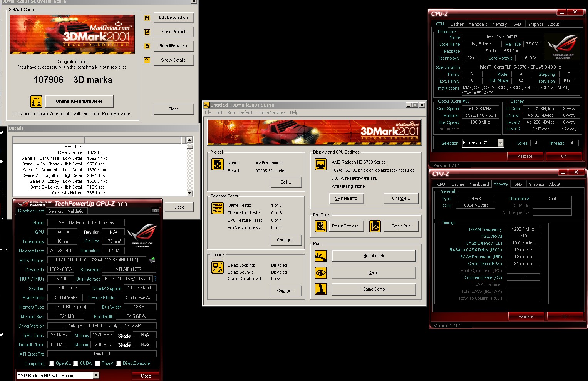Click the Save Project floppy icon
Screen dimensions: 588x381
[x=147, y=32]
